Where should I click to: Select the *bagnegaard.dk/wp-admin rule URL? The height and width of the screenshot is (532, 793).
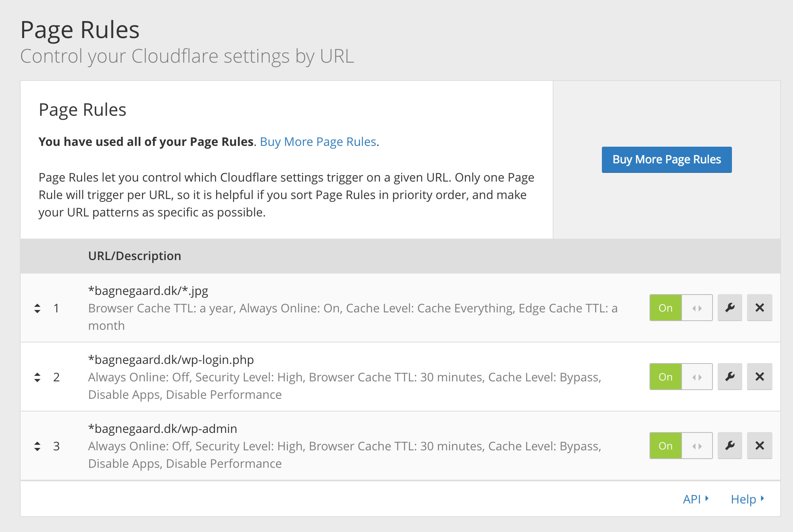pyautogui.click(x=163, y=429)
